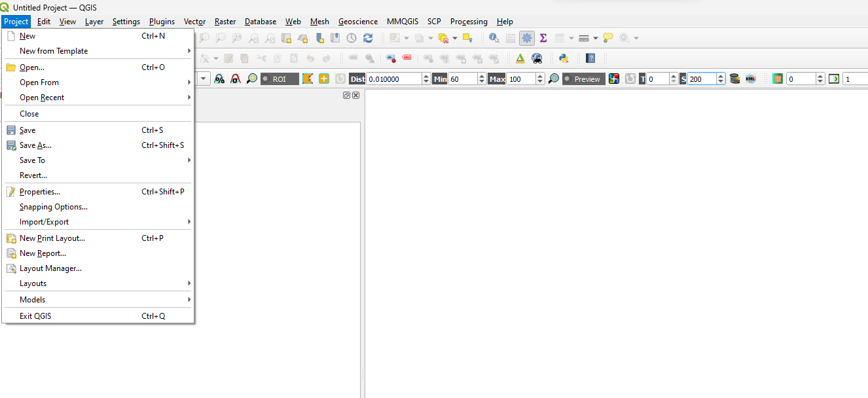Select New in the Project menu
The height and width of the screenshot is (398, 868).
pos(98,36)
